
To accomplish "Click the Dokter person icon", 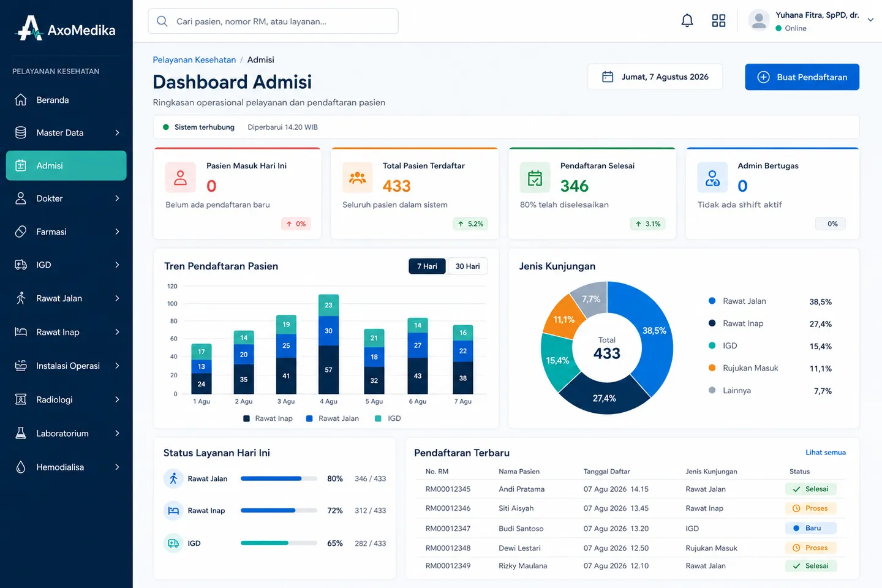I will coord(21,198).
